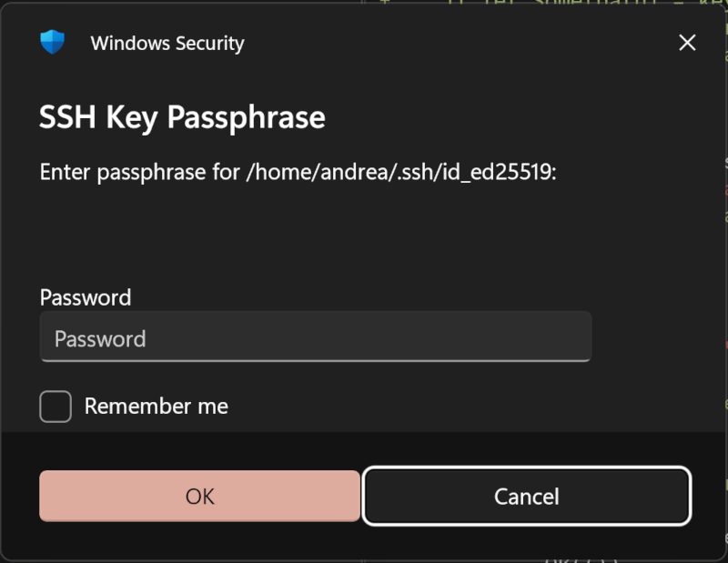The image size is (728, 563).
Task: Click the Enter passphrase prompt text
Action: tap(298, 172)
